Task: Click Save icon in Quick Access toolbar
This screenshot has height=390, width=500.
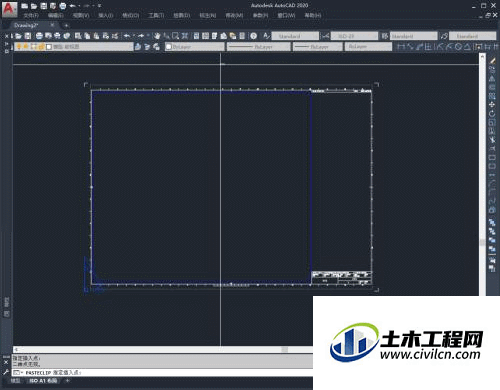Action: tap(43, 6)
